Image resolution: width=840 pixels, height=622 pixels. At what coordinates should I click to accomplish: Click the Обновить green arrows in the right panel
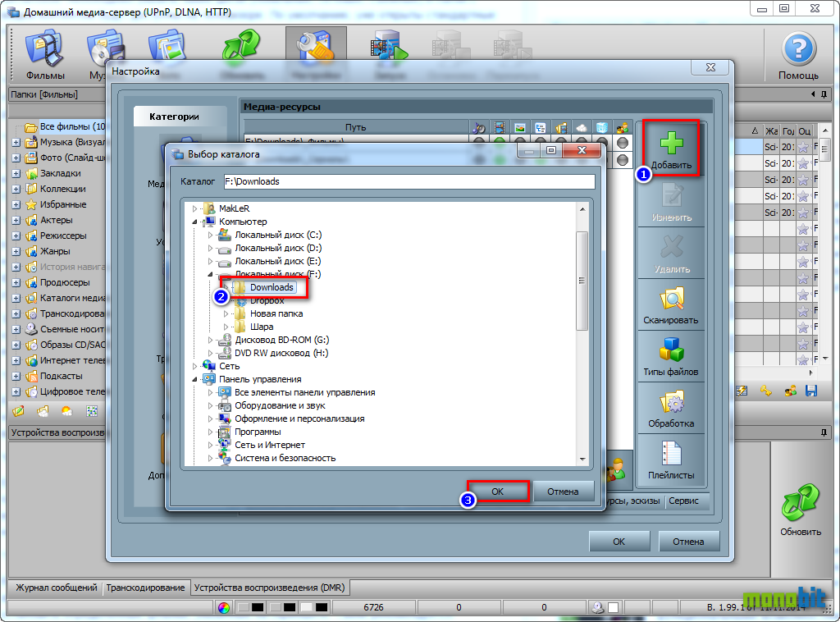tap(801, 502)
